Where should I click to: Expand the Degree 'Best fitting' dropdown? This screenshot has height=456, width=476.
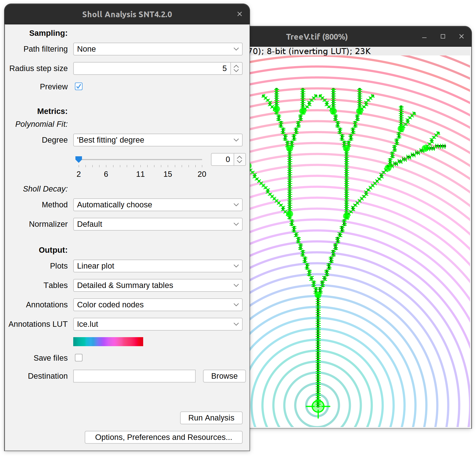click(x=158, y=140)
